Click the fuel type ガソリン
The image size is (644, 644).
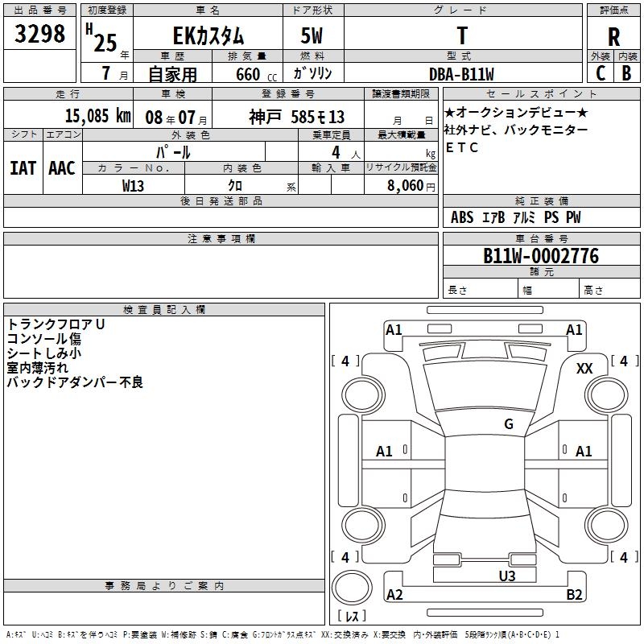click(312, 73)
